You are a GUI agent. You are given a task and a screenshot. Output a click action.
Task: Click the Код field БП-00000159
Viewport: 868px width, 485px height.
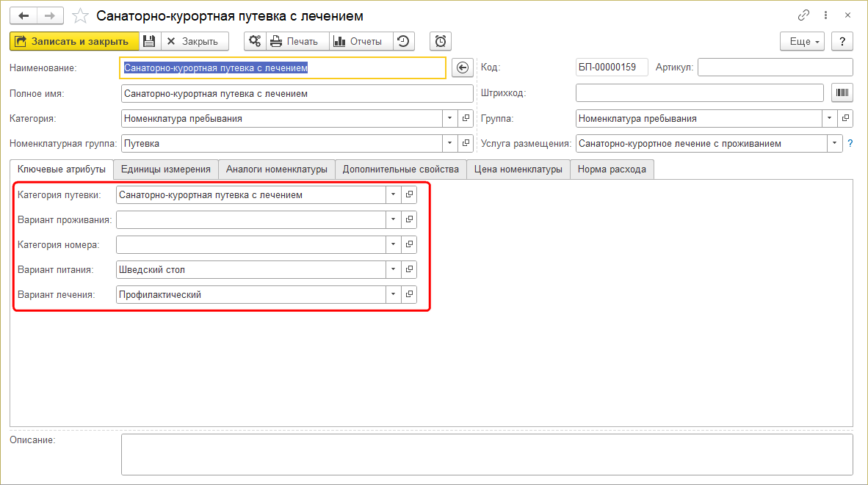(x=612, y=68)
